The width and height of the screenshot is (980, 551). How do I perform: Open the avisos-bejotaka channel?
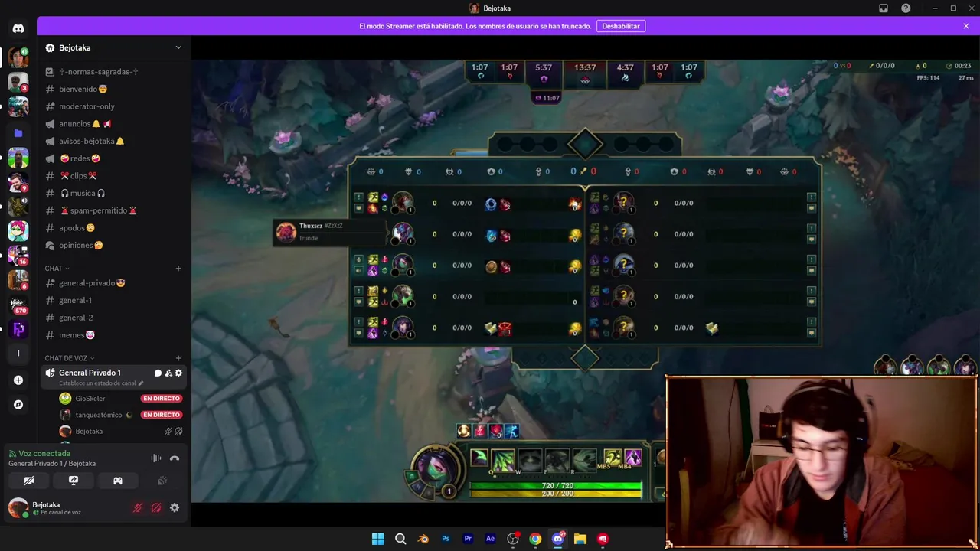point(114,141)
